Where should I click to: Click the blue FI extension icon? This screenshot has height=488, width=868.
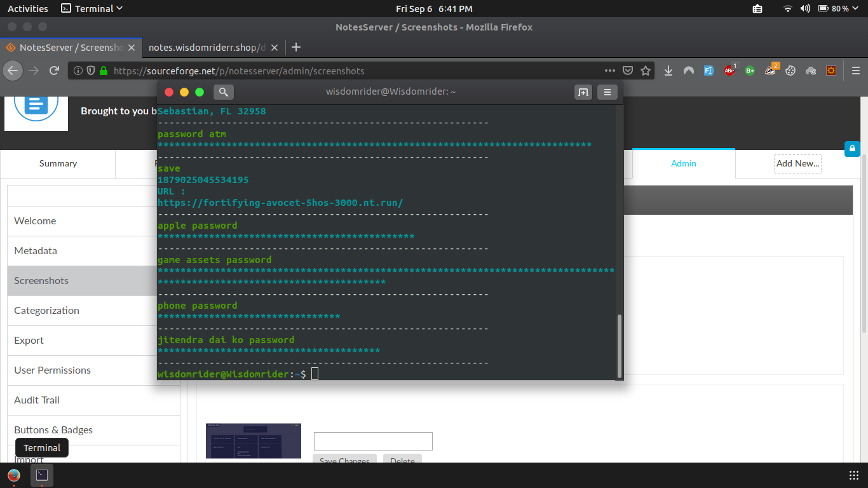[x=709, y=71]
